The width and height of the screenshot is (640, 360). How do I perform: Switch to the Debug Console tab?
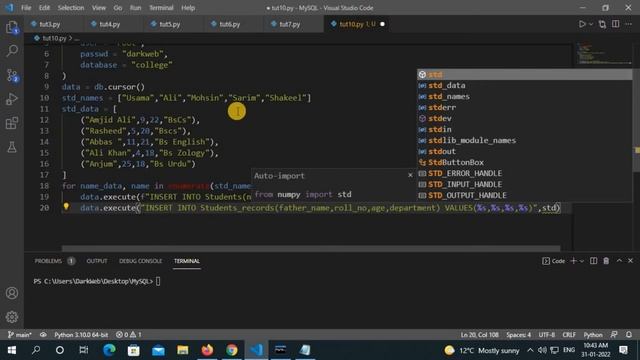(x=140, y=261)
